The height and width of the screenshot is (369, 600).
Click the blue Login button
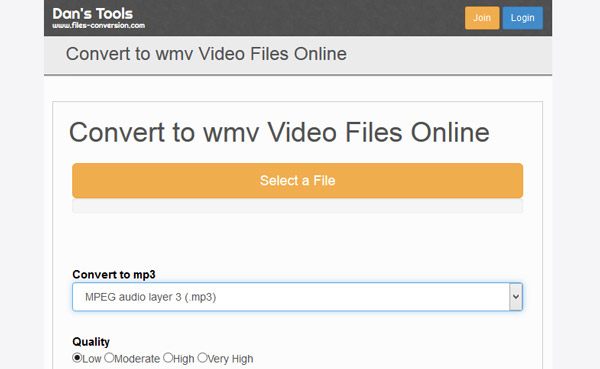(x=522, y=18)
